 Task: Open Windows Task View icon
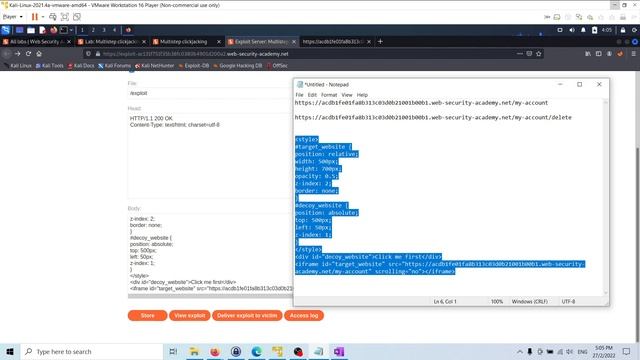[x=173, y=351]
